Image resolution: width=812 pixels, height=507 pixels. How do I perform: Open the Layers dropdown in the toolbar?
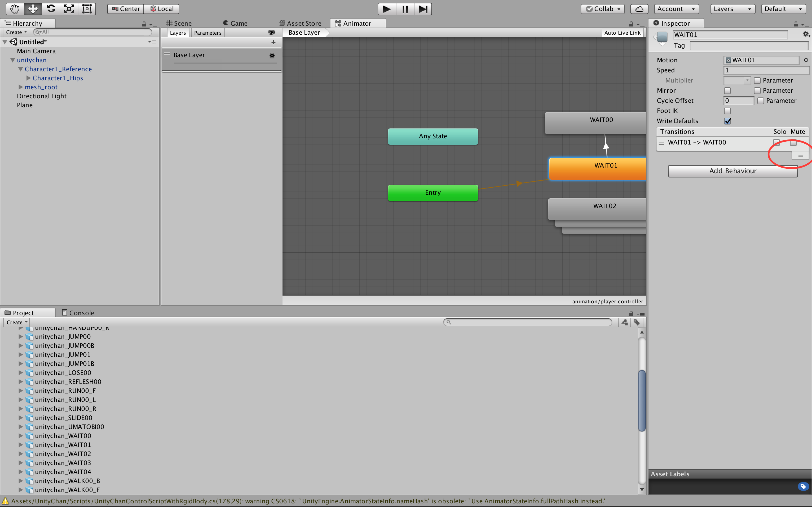click(x=732, y=9)
